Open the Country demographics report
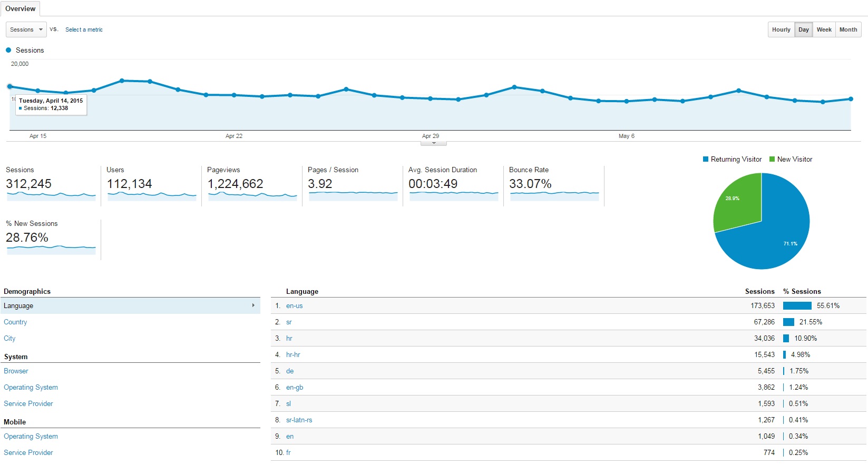Screen dimensions: 868x465 click(x=15, y=322)
